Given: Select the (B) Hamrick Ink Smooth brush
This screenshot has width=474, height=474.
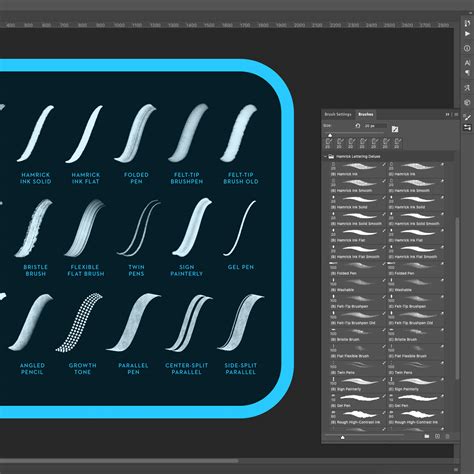Looking at the screenshot, I should point(358,186).
